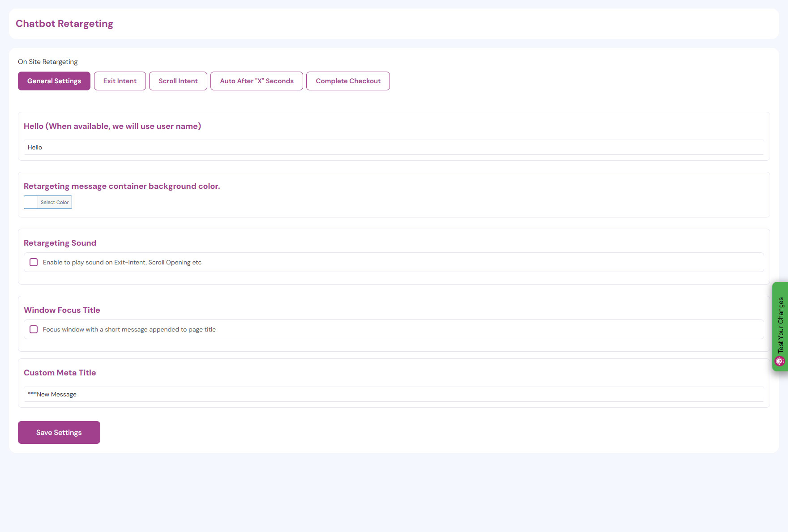
Task: Click into the Custom Meta Title field
Action: tap(394, 394)
